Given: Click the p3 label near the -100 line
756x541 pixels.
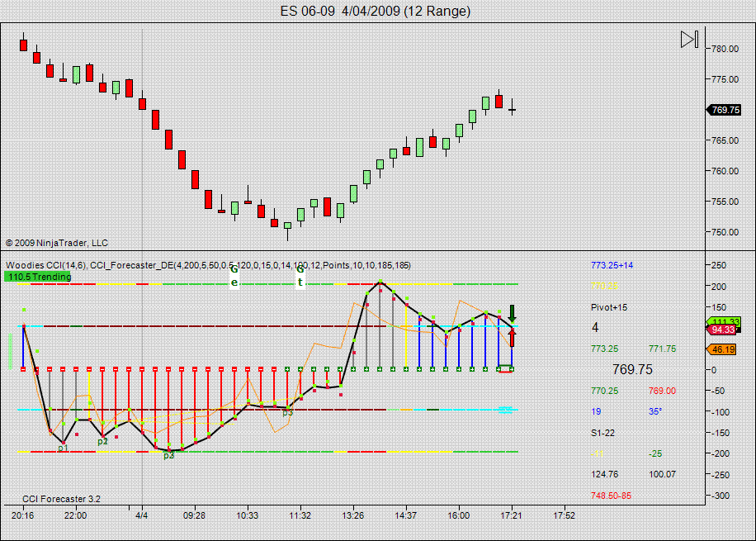Looking at the screenshot, I should pyautogui.click(x=287, y=412).
